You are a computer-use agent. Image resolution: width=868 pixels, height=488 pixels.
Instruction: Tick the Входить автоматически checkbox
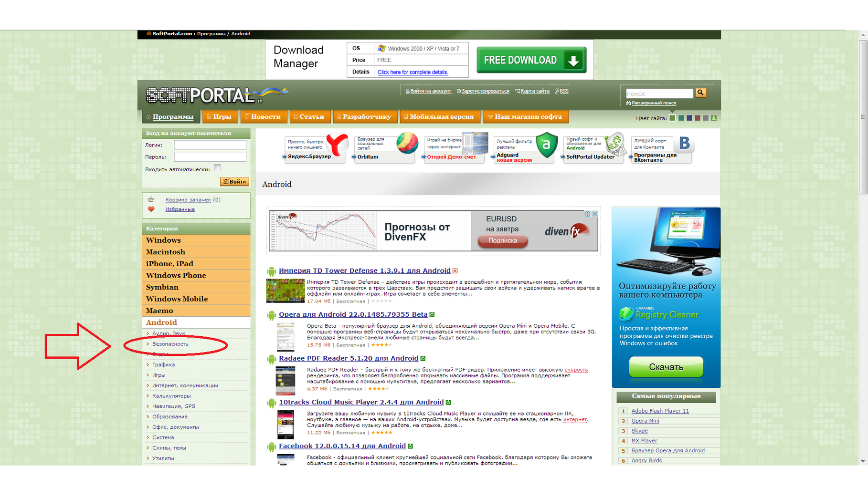coord(218,168)
